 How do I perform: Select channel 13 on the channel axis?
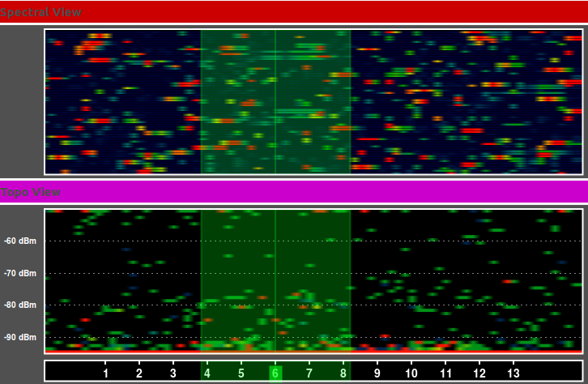pyautogui.click(x=513, y=373)
